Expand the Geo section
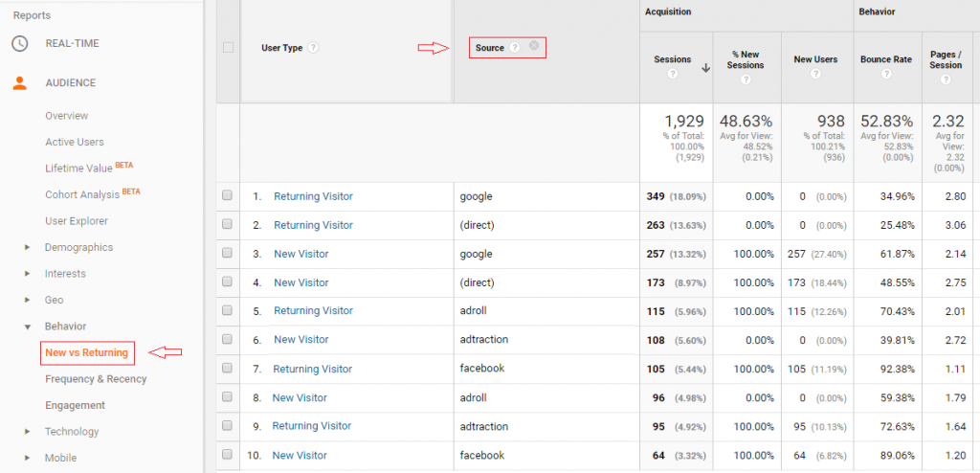Screen dimensions: 980x473 pyautogui.click(x=27, y=301)
